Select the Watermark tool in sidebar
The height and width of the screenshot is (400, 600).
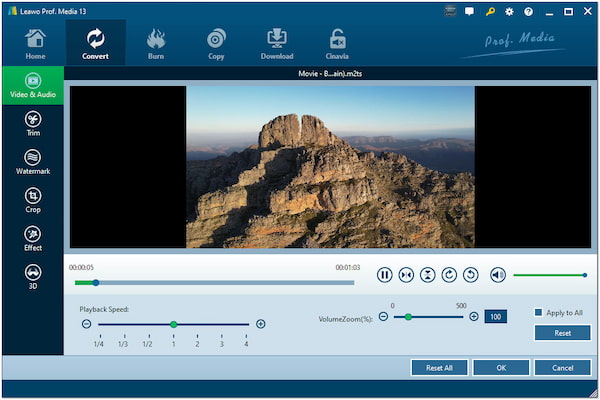pyautogui.click(x=32, y=162)
